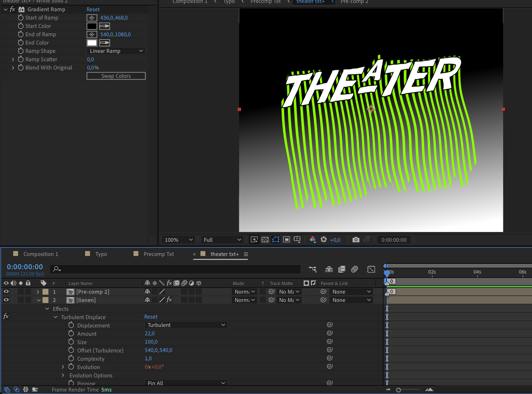
Task: Toggle the Transparency Grid in the viewer
Action: (x=265, y=240)
